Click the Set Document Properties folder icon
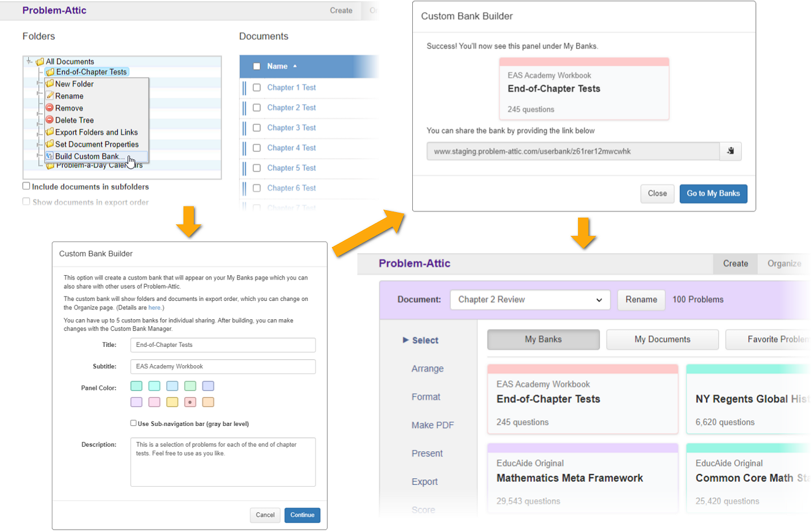The width and height of the screenshot is (811, 532). point(50,144)
